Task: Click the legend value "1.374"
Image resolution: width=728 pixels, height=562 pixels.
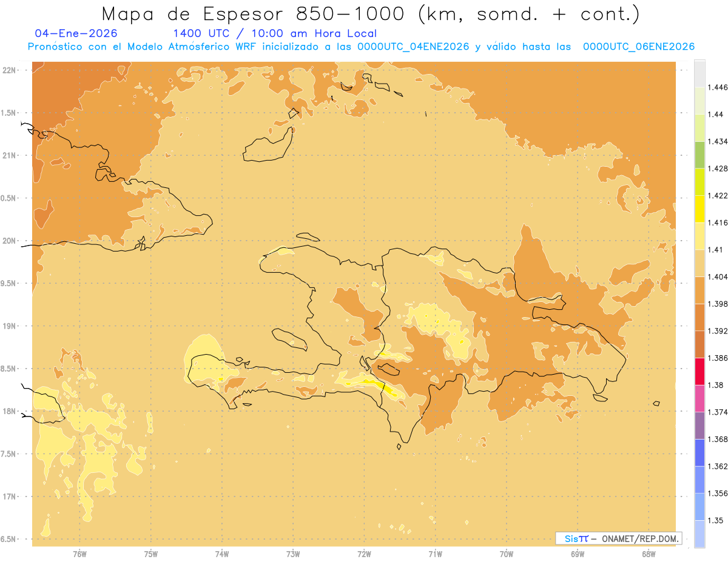Action: tap(717, 412)
